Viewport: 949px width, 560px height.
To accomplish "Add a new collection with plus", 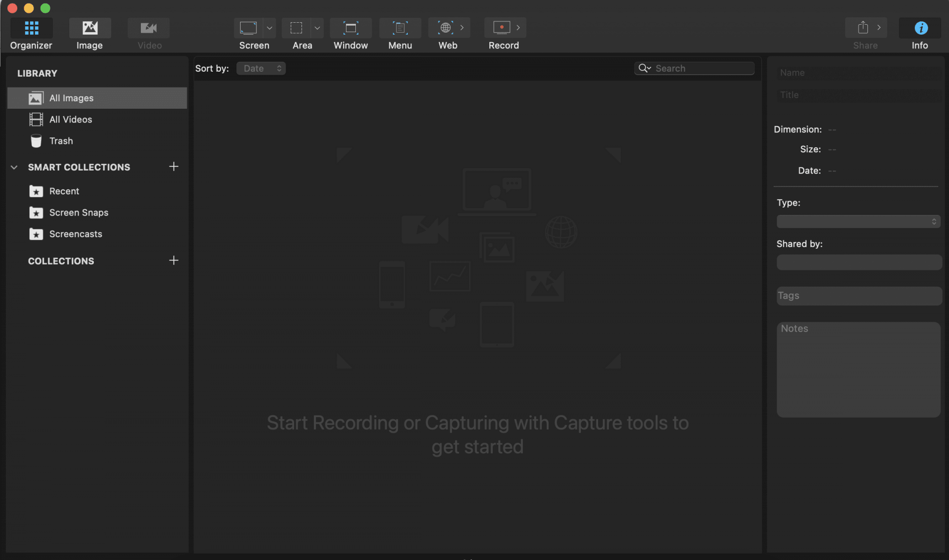I will pyautogui.click(x=173, y=260).
